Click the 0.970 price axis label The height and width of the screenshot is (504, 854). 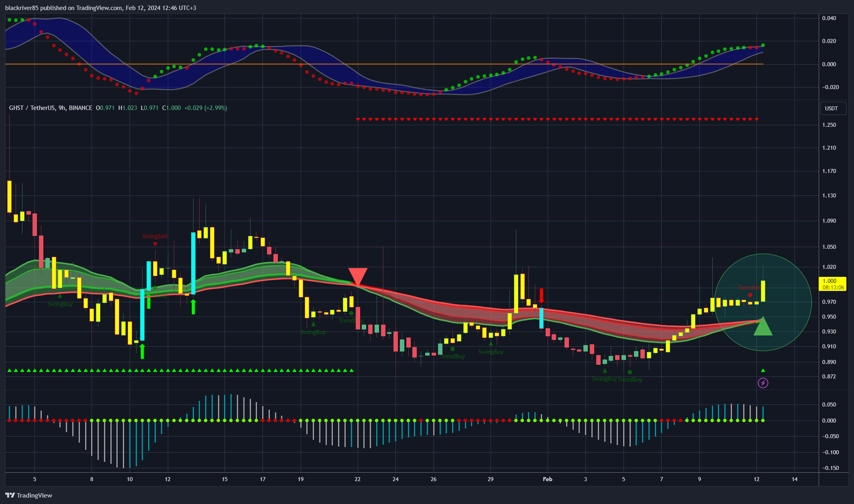pyautogui.click(x=829, y=302)
